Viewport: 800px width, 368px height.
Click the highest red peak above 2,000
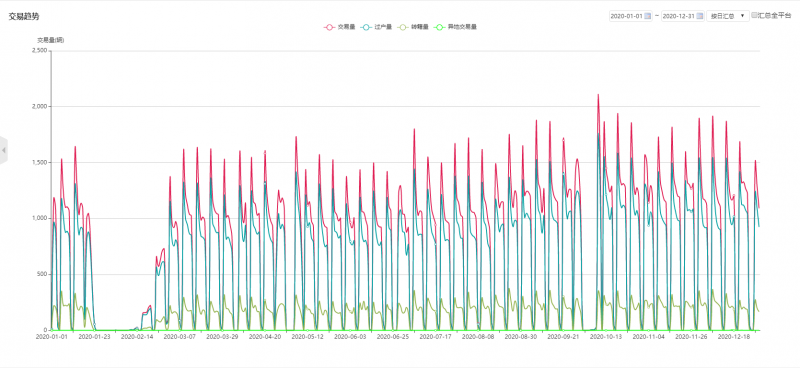click(x=598, y=95)
